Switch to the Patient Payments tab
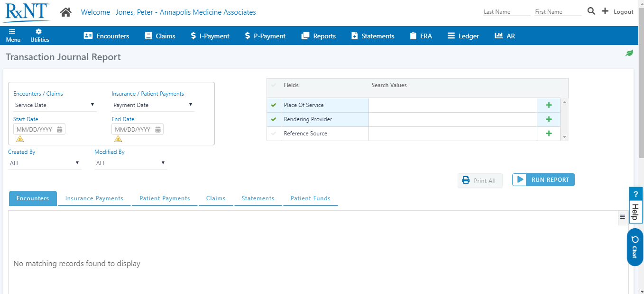The width and height of the screenshot is (644, 294). (x=165, y=198)
